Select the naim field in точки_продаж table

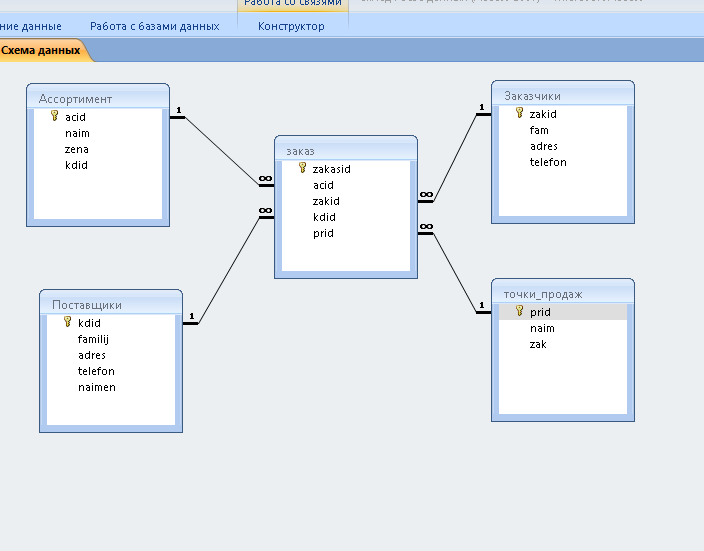pyautogui.click(x=563, y=328)
